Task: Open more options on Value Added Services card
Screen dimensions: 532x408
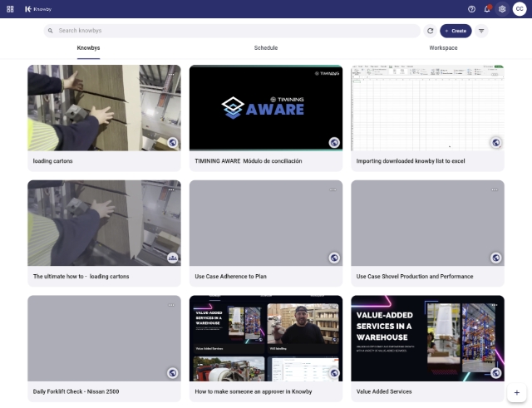Action: click(495, 305)
